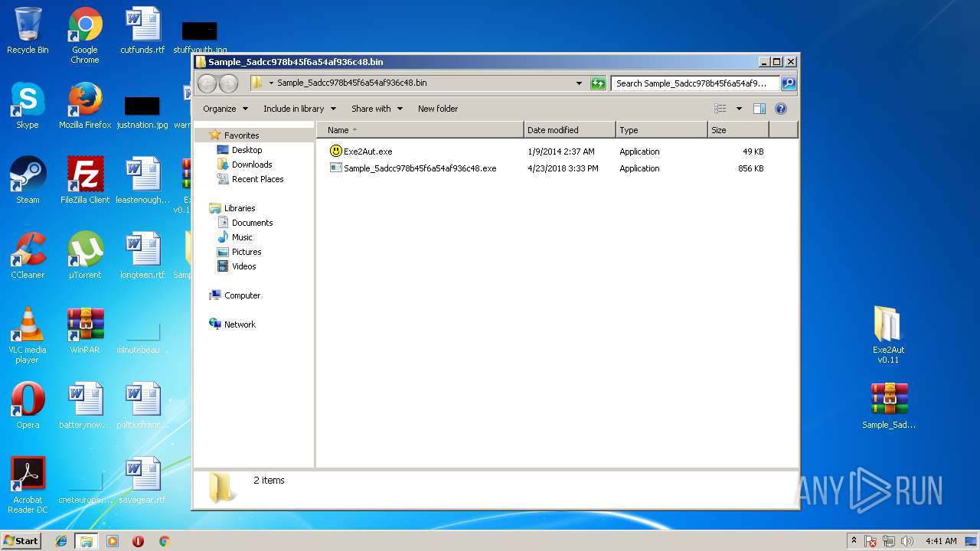
Task: Select Libraries in navigation pane
Action: pyautogui.click(x=240, y=208)
